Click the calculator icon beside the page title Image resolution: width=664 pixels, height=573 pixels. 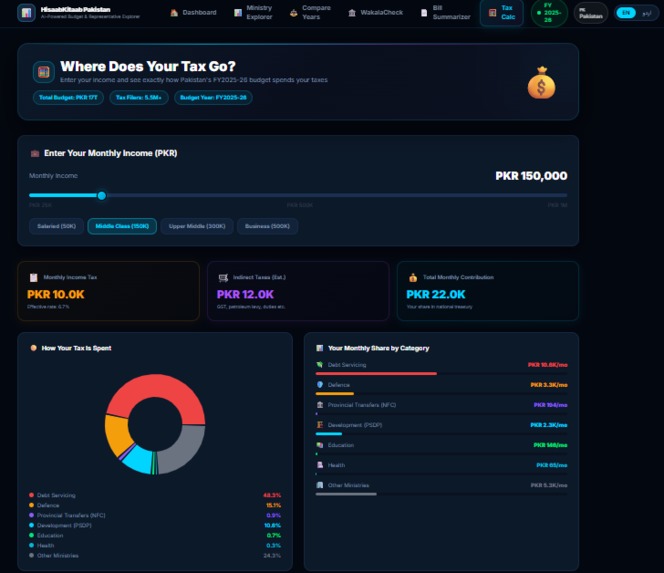pyautogui.click(x=44, y=72)
